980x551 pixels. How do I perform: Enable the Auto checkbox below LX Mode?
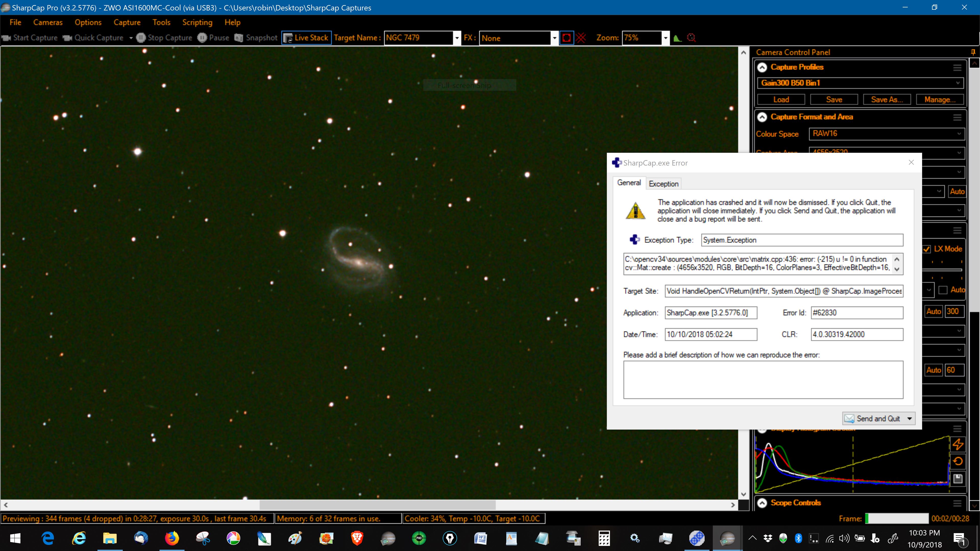pos(943,290)
